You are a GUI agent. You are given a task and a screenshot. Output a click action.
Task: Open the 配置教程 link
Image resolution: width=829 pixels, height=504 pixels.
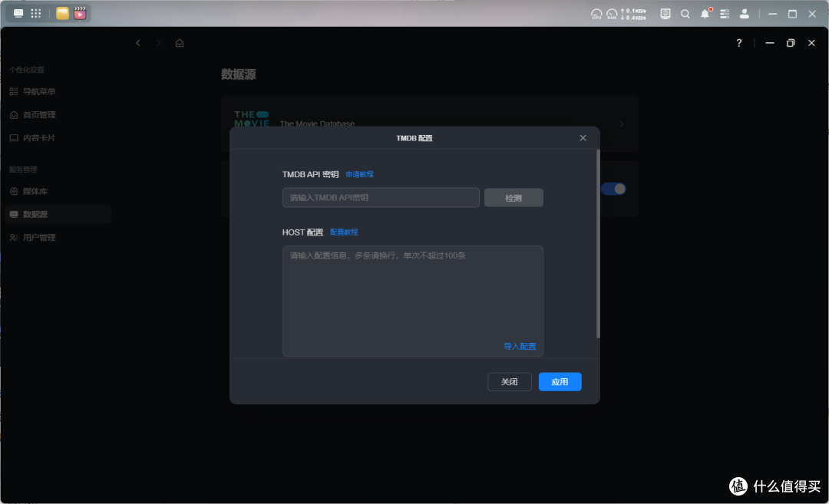point(344,232)
